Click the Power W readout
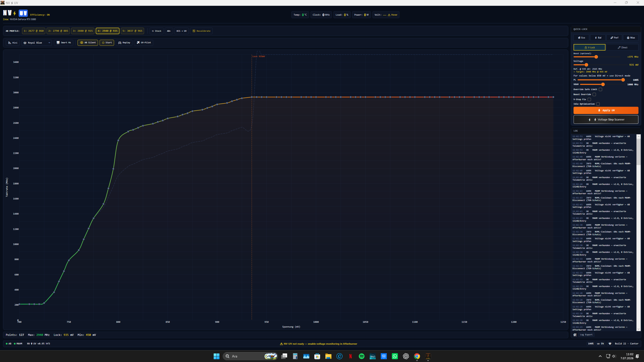Screen dimensions: 644x362 361,15
